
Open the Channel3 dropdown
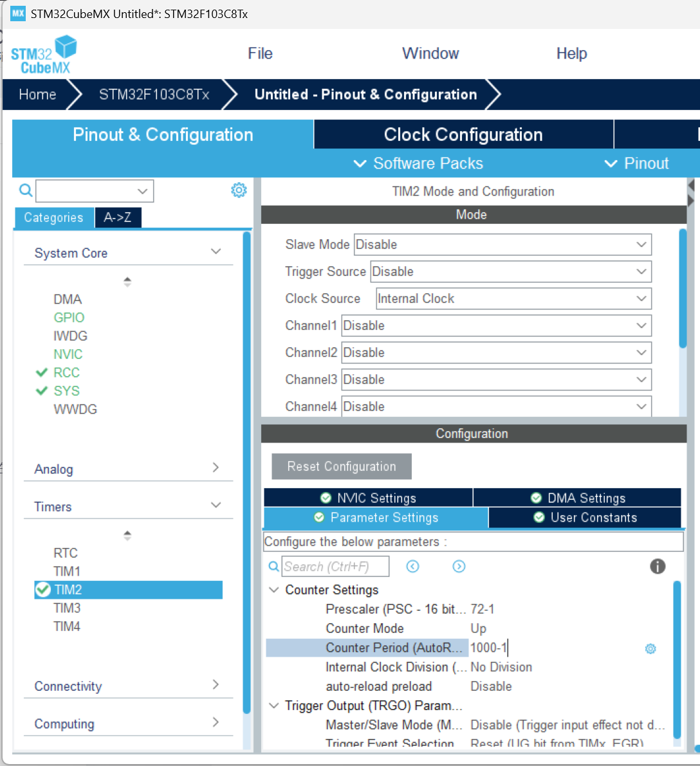[x=496, y=379]
